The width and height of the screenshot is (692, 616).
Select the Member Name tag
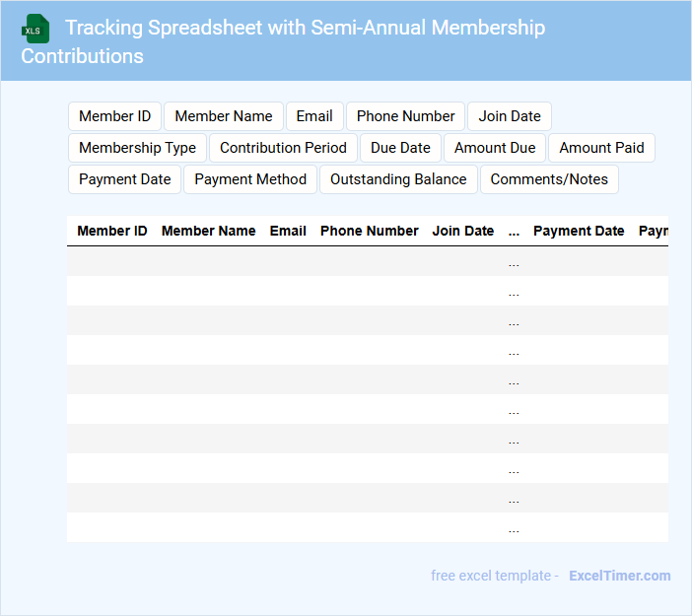click(x=224, y=116)
